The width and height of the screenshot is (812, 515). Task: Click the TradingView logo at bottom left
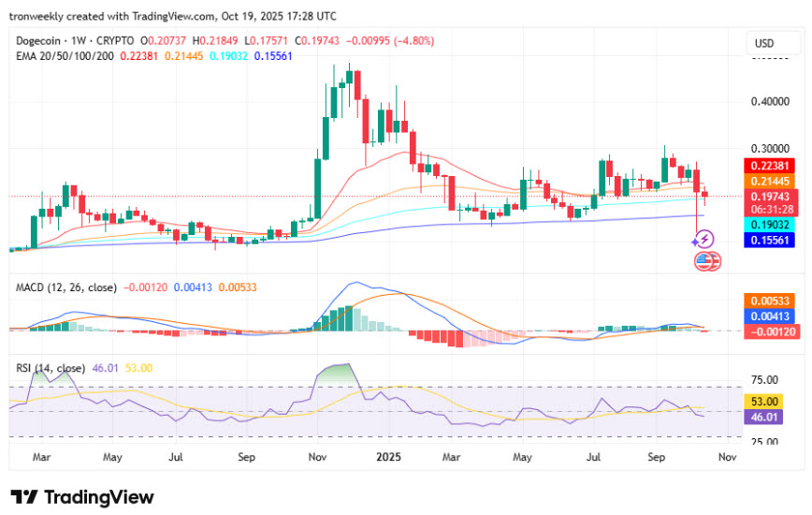(82, 497)
